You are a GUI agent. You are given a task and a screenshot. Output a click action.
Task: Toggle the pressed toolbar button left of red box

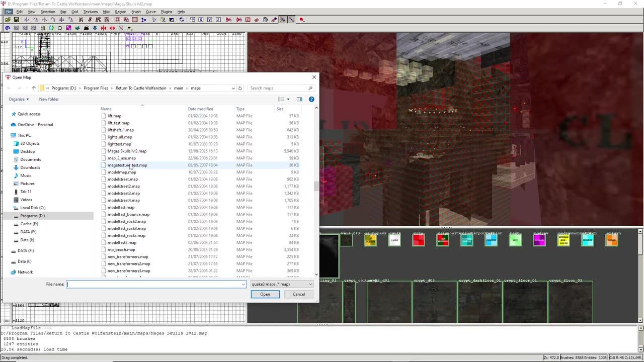[291, 20]
